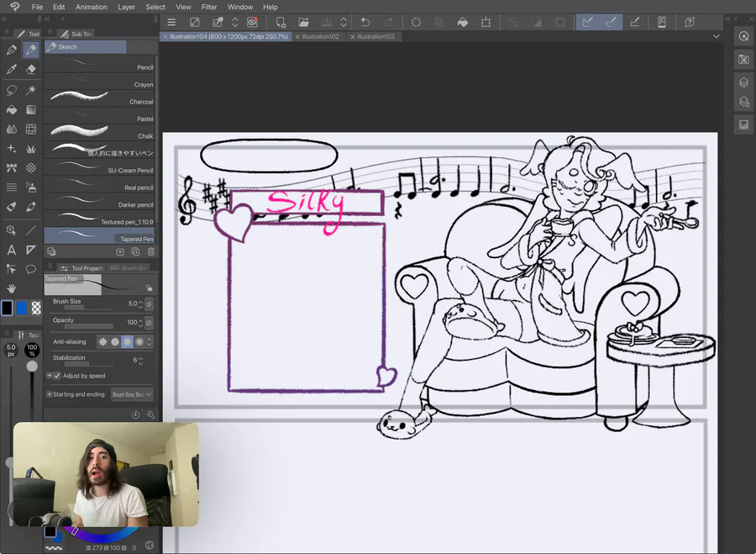Select the 3D Object operation tool
This screenshot has height=554, width=756.
(12, 230)
